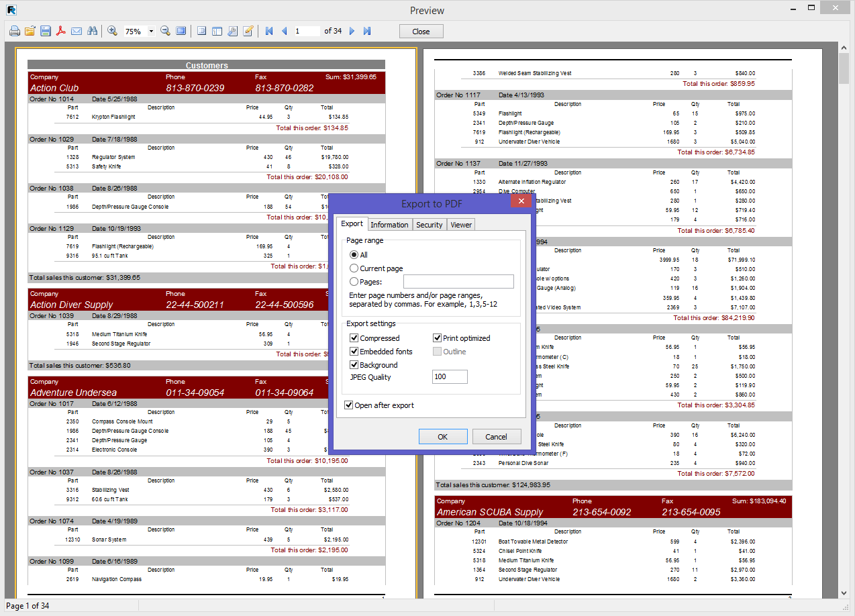Click the scrollbar down arrow in preview
Screen dimensions: 855x616
(x=844, y=593)
